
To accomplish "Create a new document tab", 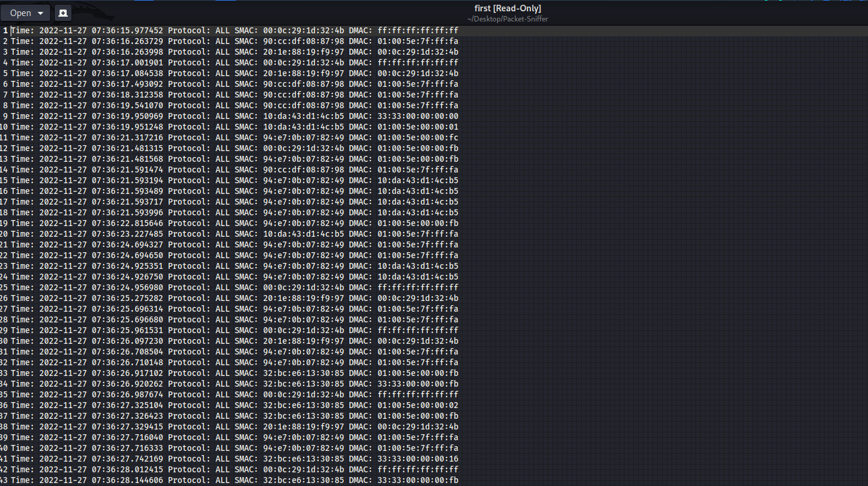I will (x=63, y=12).
